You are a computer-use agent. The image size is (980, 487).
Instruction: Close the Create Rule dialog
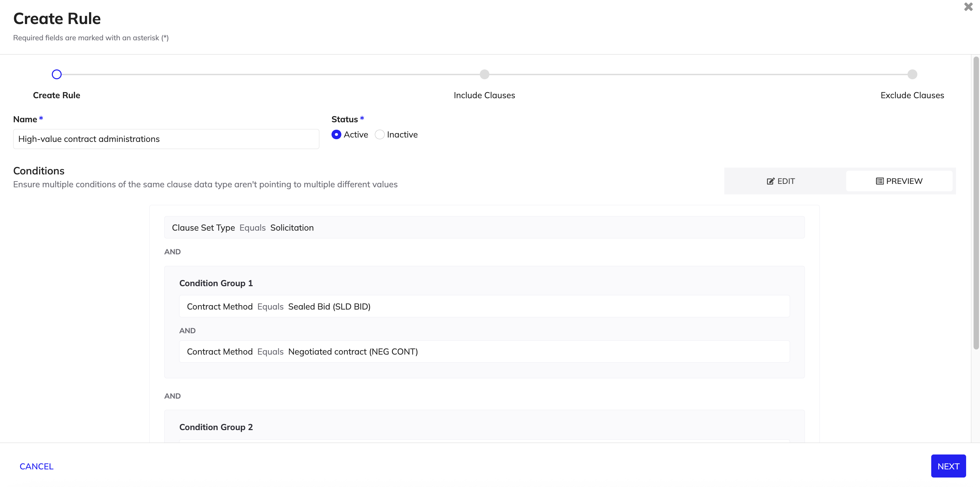coord(968,7)
